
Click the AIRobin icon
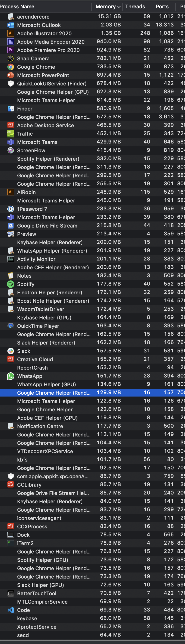[x=10, y=192]
